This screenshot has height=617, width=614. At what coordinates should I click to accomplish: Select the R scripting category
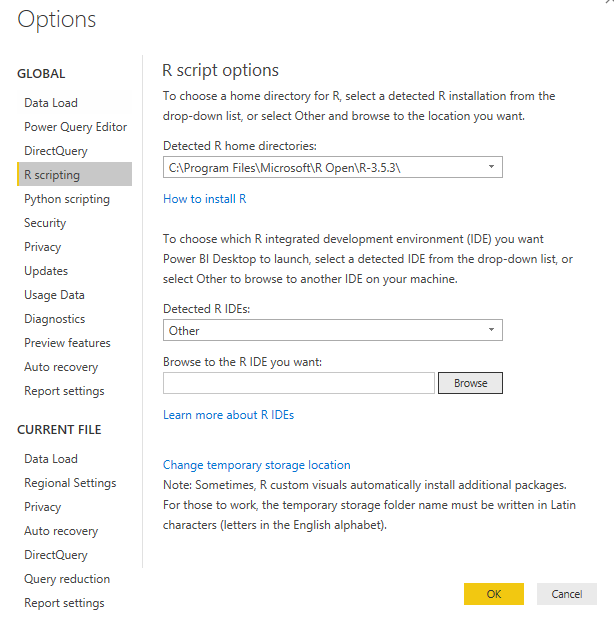click(75, 174)
